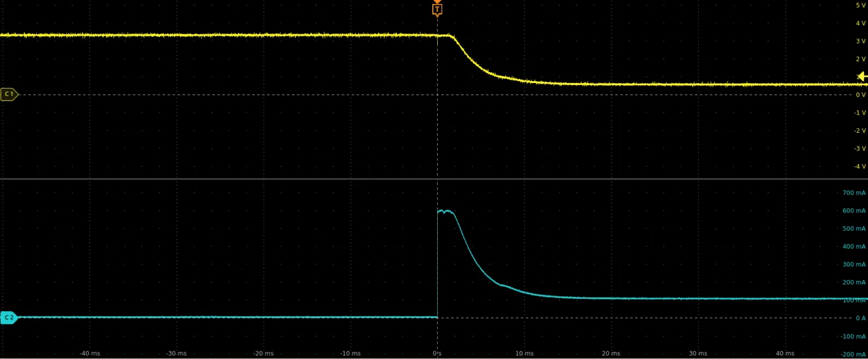Screen dimensions: 868x359
Task: Select the yellow C1 channel badge
Action: click(x=9, y=95)
